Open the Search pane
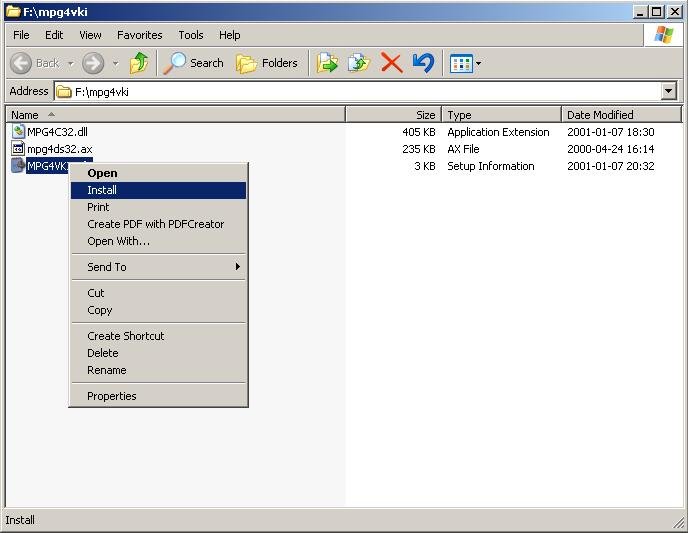This screenshot has height=533, width=688. click(194, 63)
